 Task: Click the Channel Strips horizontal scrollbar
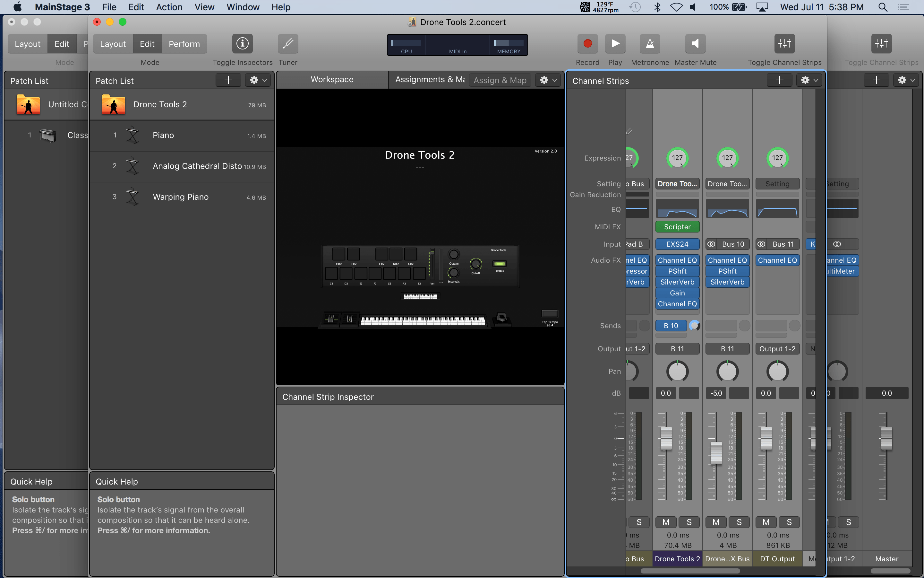click(690, 571)
